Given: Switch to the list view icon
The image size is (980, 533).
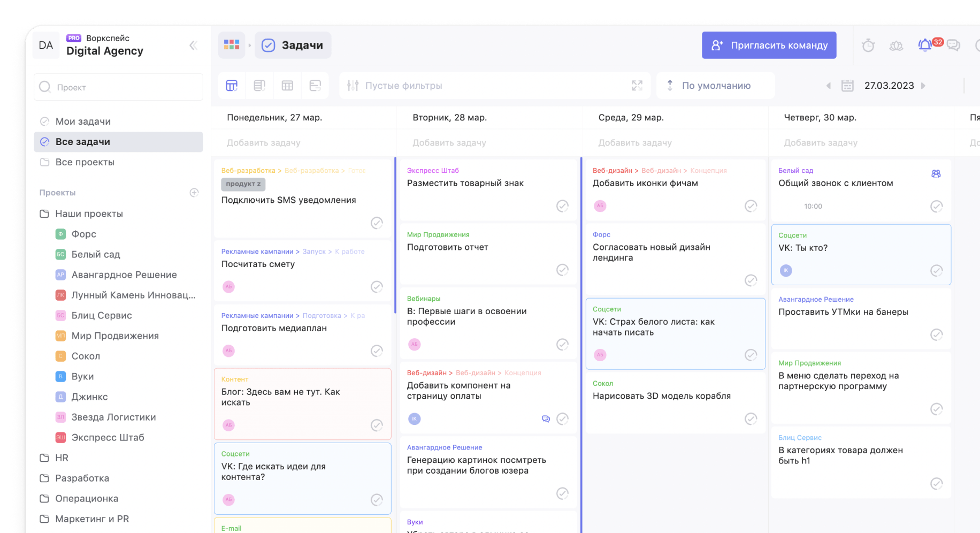Looking at the screenshot, I should point(259,86).
